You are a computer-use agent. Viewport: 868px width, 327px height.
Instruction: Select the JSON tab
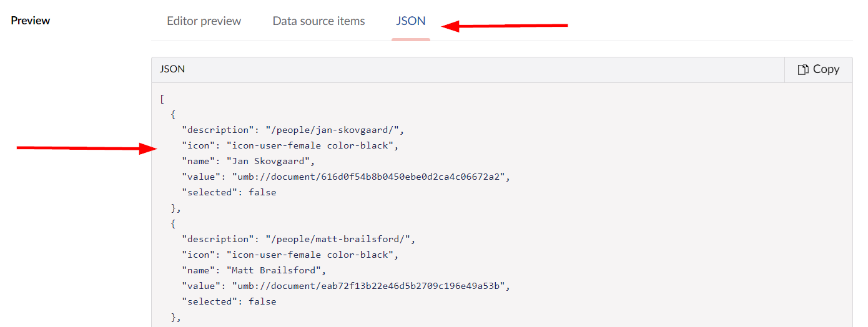(411, 21)
